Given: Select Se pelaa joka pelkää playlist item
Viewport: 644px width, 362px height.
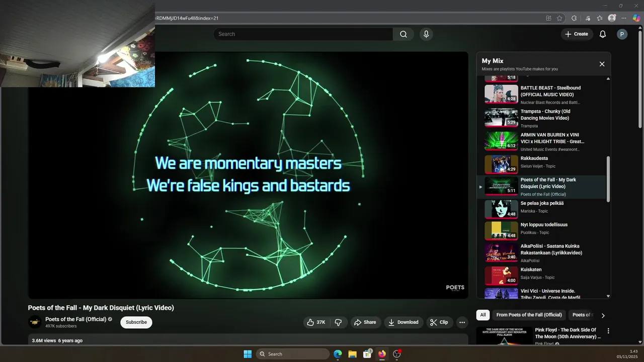Looking at the screenshot, I should click(x=541, y=209).
